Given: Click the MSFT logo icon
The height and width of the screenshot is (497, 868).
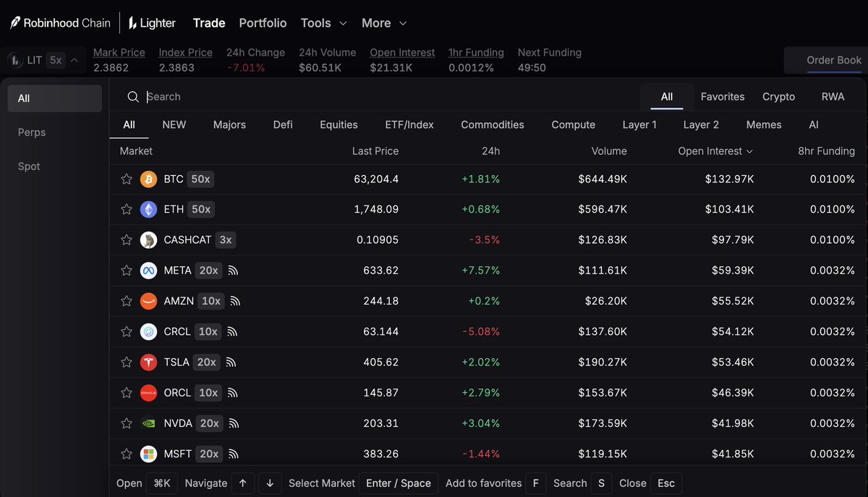Looking at the screenshot, I should 148,454.
